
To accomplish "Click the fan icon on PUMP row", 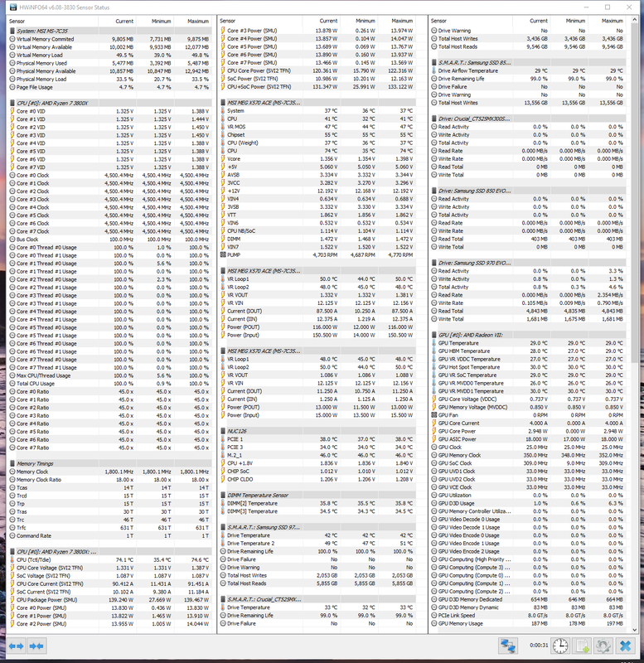I will click(x=223, y=255).
